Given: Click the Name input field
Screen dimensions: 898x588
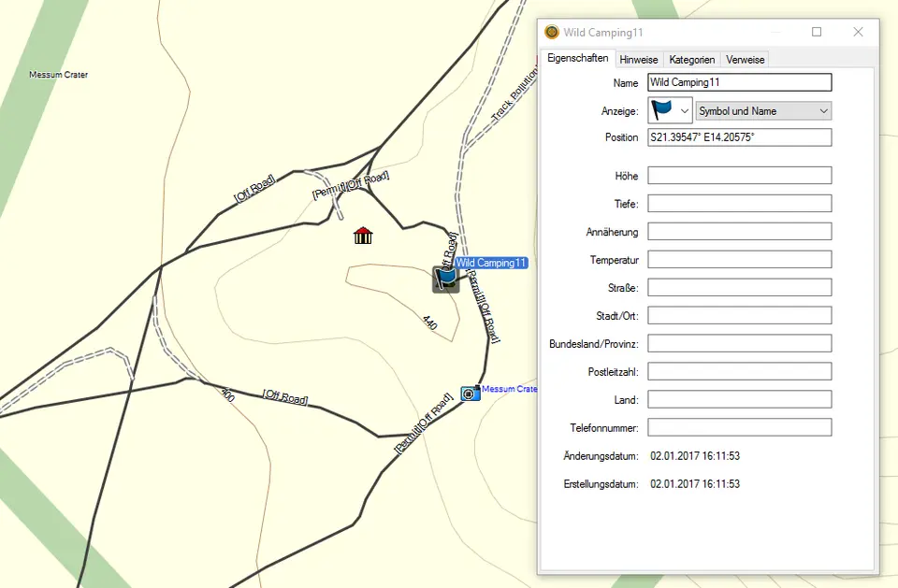Looking at the screenshot, I should [739, 82].
